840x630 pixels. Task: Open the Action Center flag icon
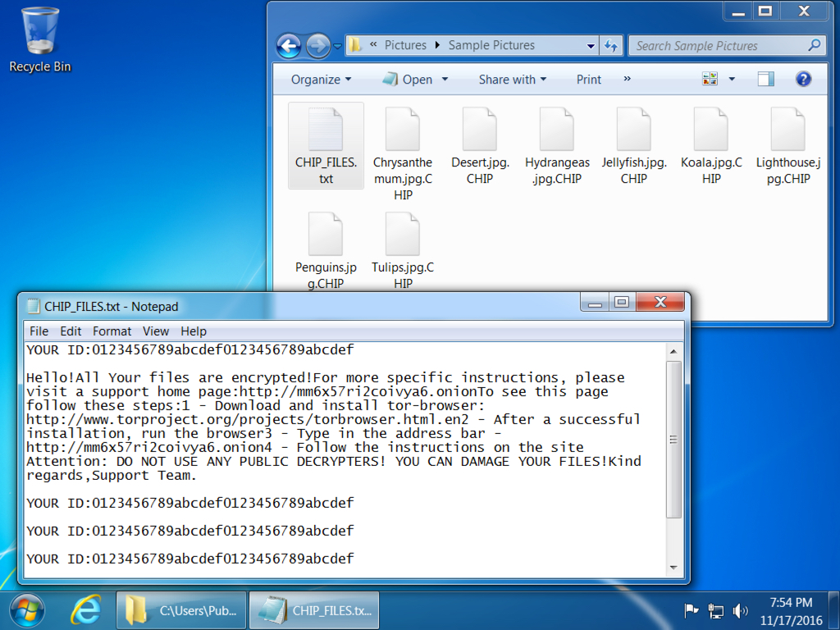coord(692,610)
